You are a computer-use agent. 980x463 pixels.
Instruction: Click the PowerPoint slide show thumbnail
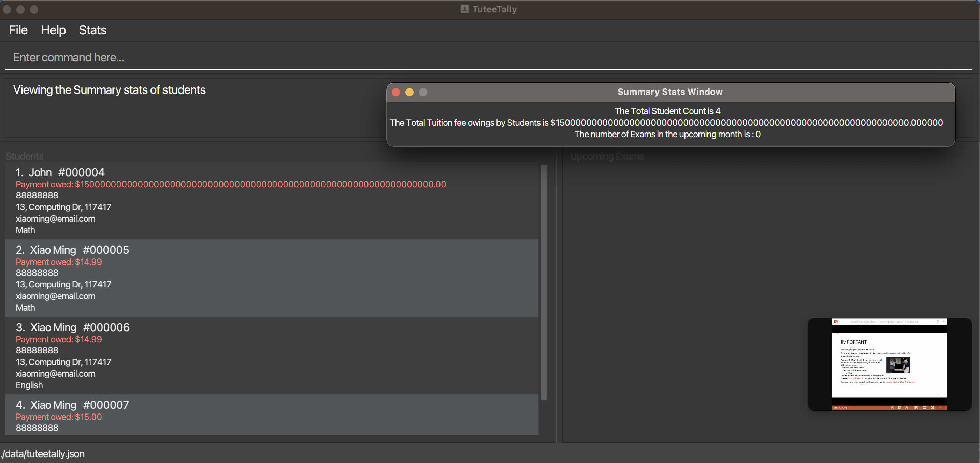(x=890, y=364)
